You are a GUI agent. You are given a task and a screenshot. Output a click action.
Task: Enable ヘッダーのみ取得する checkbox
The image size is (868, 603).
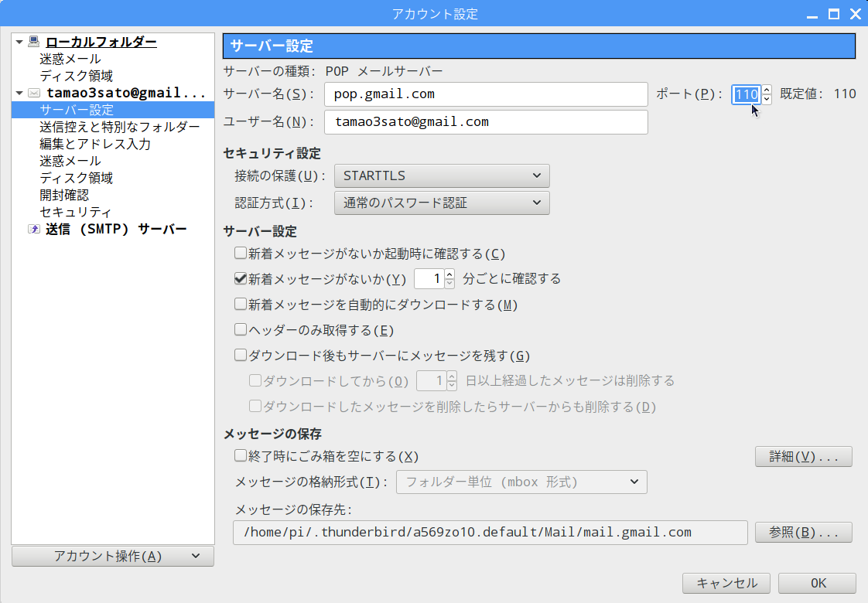[x=241, y=329]
